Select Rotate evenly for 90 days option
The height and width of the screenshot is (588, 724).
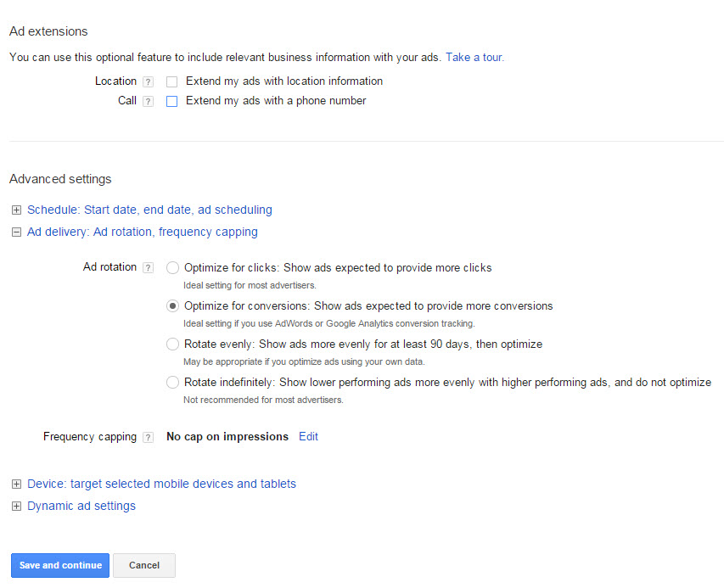point(173,344)
